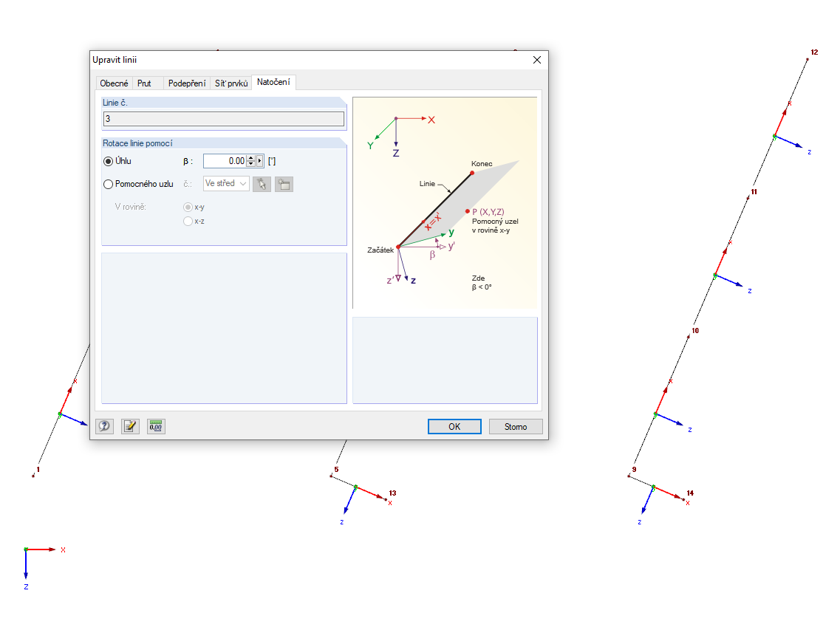
Task: Increase β angle with up spinner
Action: [x=250, y=158]
